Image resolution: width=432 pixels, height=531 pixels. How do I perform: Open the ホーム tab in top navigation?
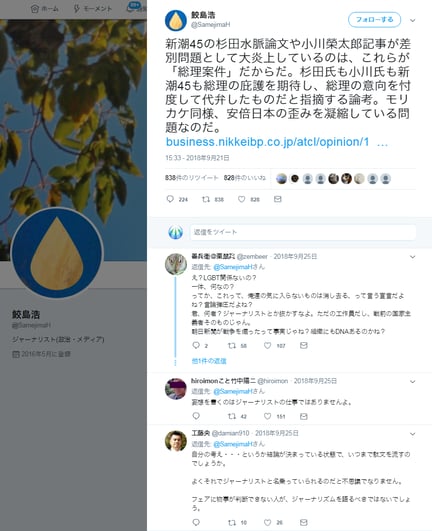click(44, 9)
